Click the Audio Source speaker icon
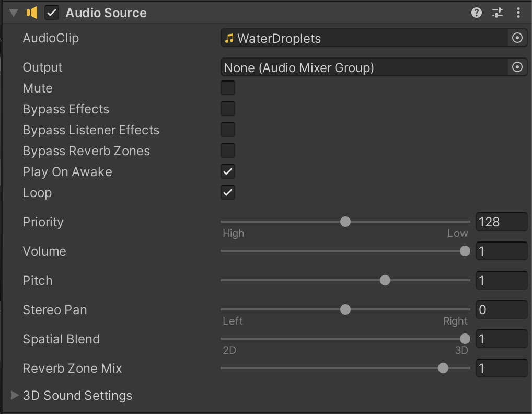532x414 pixels. (x=32, y=13)
